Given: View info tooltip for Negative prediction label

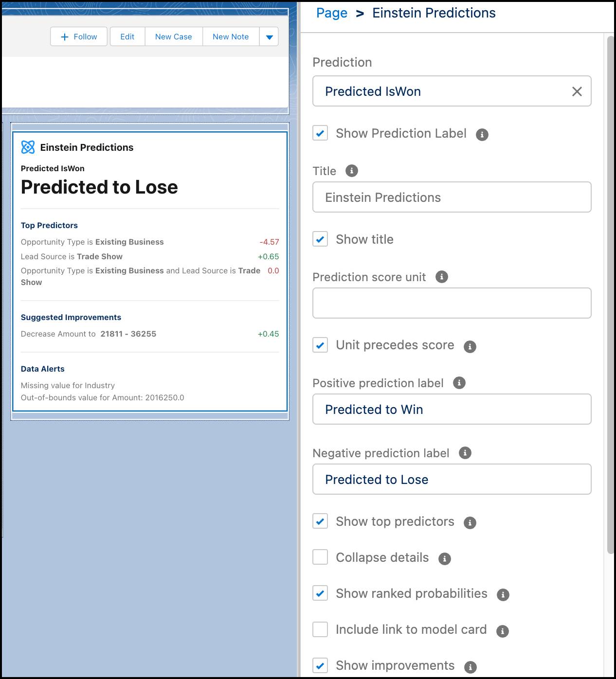Looking at the screenshot, I should coord(465,453).
